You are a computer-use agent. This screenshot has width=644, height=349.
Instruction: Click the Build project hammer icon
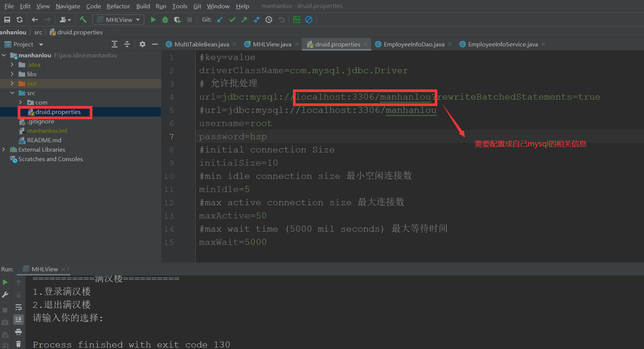click(x=83, y=20)
